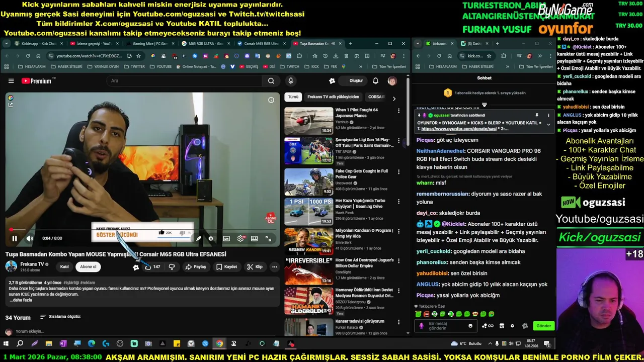
Task: Focus the YouTube 'Ara' search box
Action: tap(184, 80)
